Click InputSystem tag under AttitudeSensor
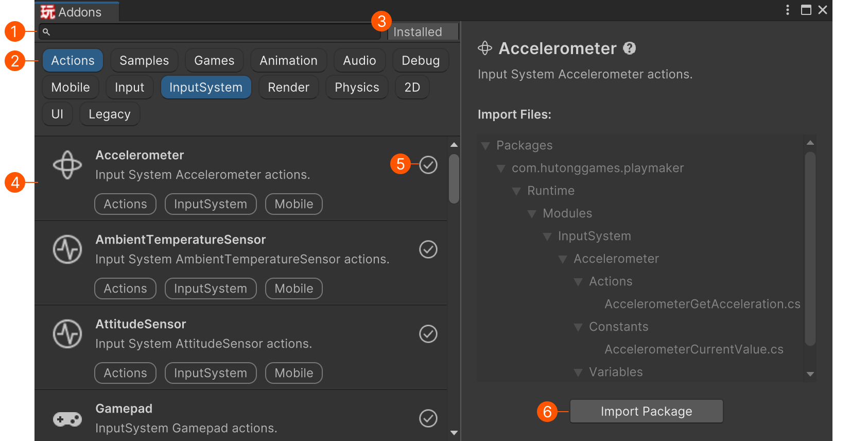 tap(211, 373)
